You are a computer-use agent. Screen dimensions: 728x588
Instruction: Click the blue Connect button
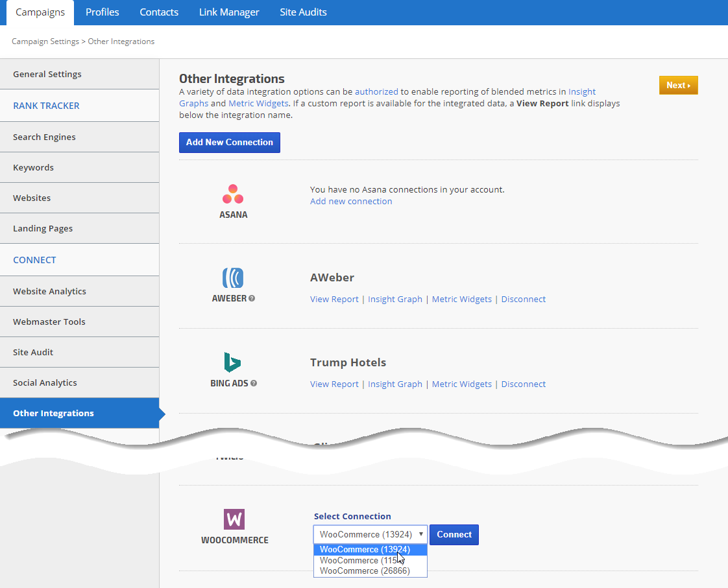(454, 535)
